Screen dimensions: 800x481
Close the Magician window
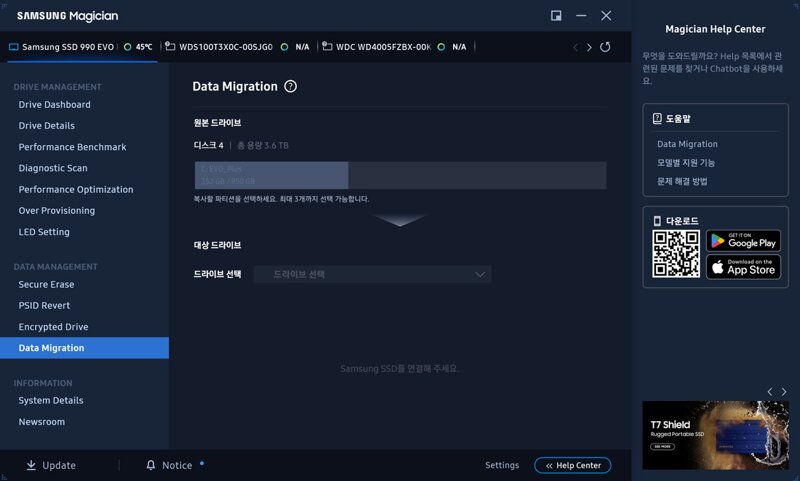click(x=606, y=16)
